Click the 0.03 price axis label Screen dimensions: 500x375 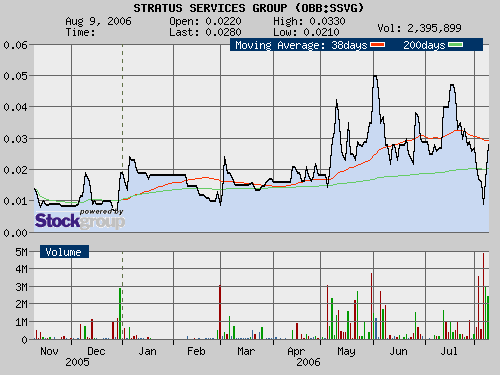[x=15, y=139]
